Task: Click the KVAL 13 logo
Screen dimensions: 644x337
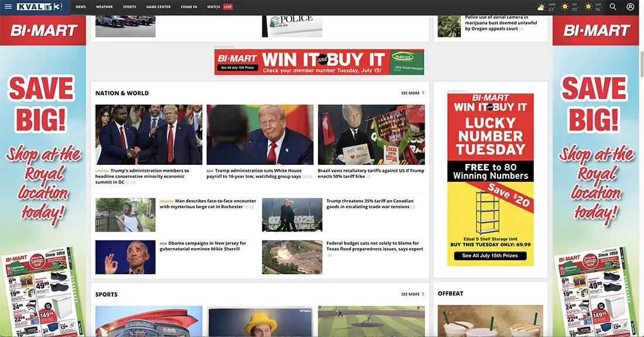Action: [x=39, y=6]
